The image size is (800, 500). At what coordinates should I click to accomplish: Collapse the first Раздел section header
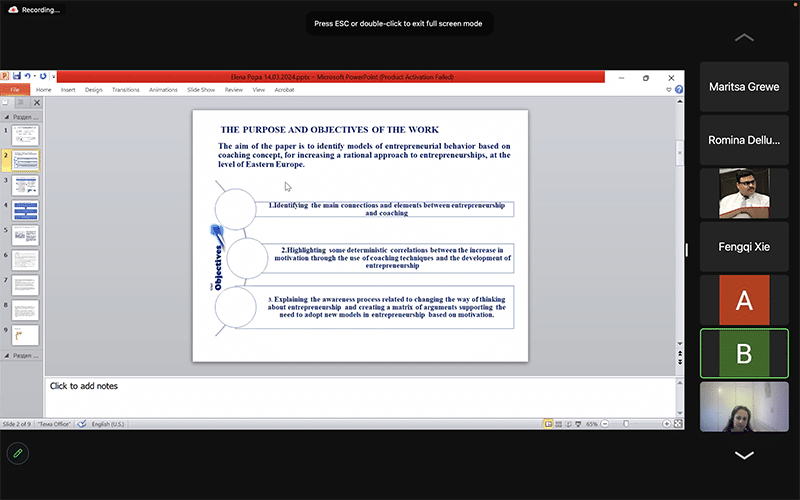coord(6,114)
